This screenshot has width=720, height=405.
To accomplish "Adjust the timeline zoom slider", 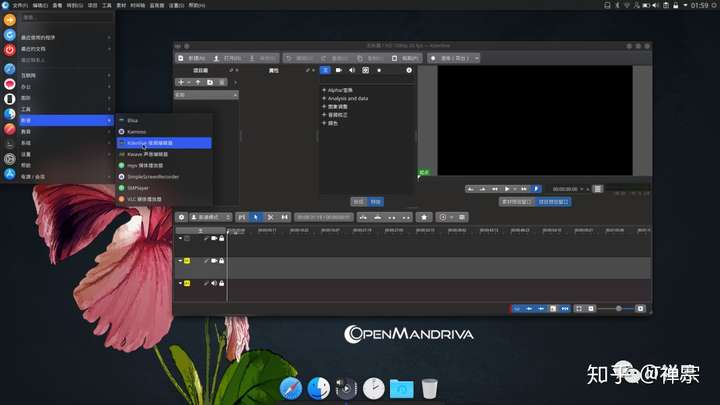I will [x=619, y=309].
